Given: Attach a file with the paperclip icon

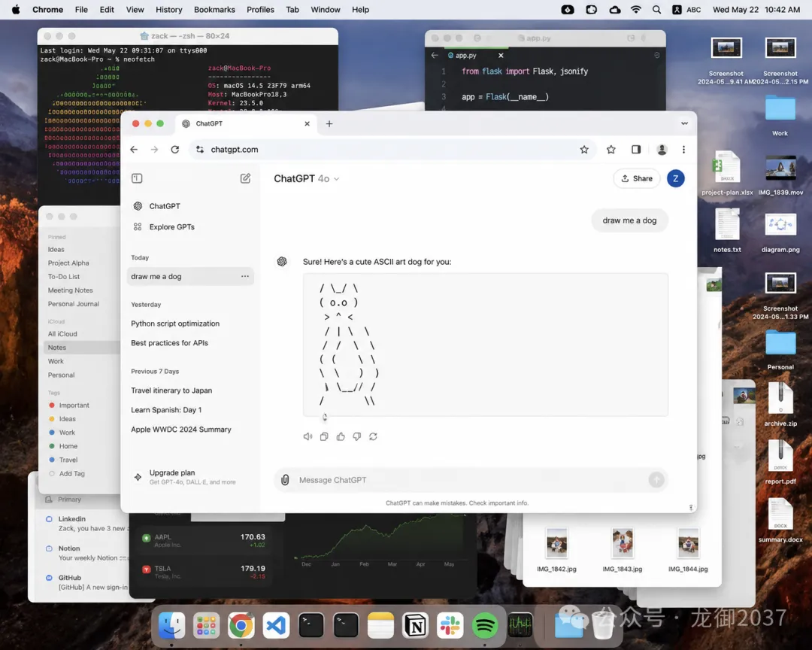Looking at the screenshot, I should (x=285, y=480).
